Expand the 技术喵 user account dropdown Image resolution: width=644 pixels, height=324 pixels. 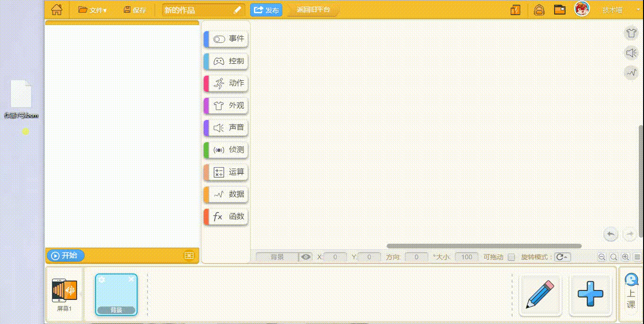(x=637, y=10)
